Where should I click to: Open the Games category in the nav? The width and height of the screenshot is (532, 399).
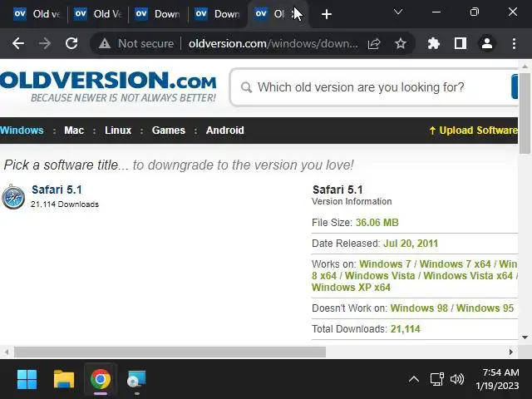click(x=169, y=131)
